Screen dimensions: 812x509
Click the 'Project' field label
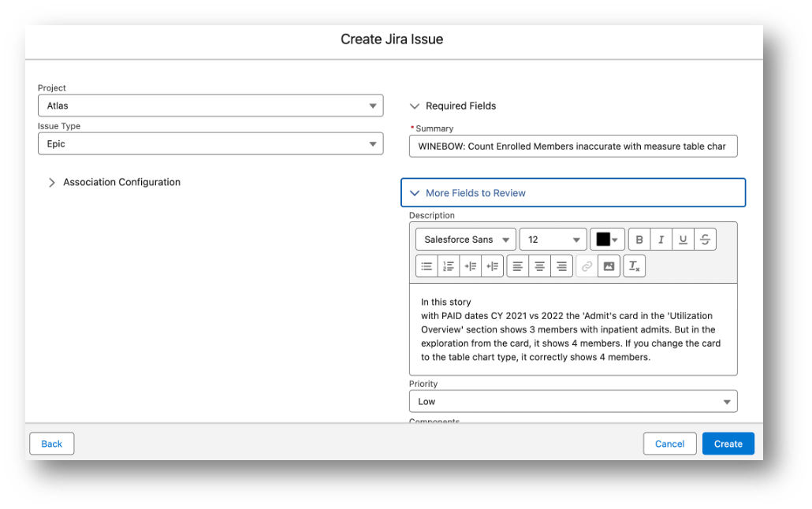(x=52, y=88)
